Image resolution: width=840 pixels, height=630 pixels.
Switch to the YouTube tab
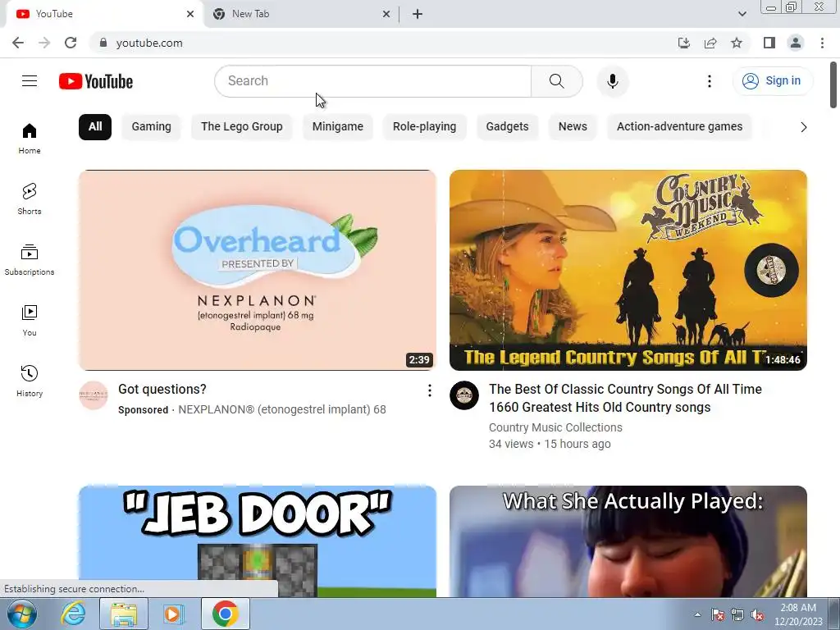[x=103, y=14]
